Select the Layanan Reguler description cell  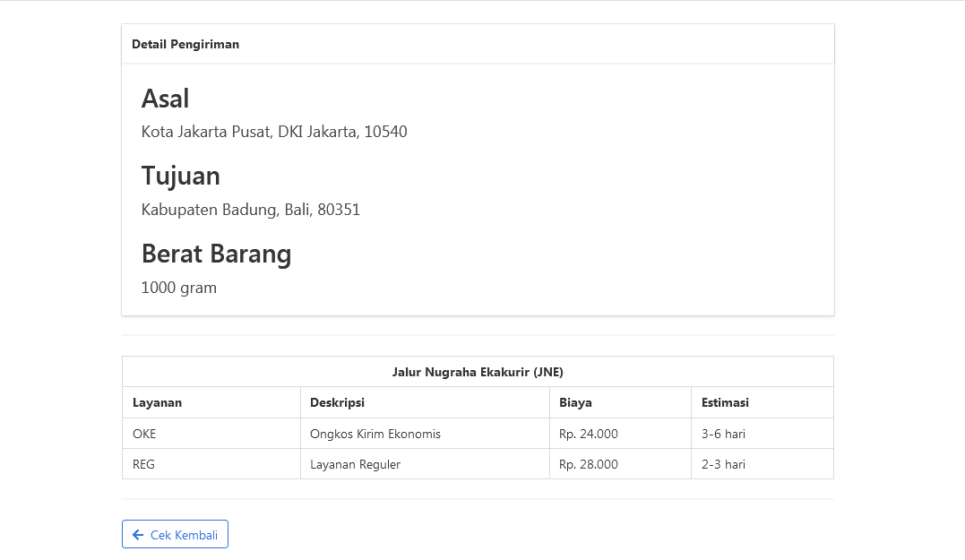pyautogui.click(x=354, y=463)
